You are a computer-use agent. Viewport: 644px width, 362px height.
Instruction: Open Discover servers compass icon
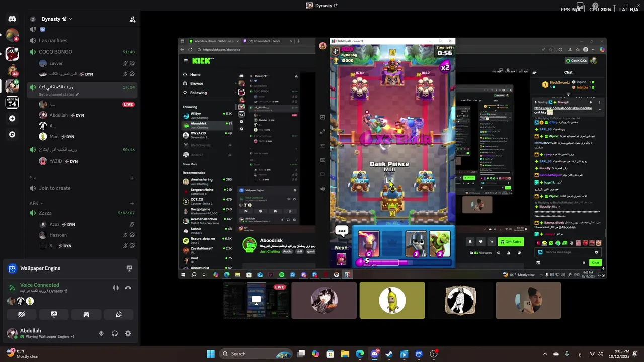tap(12, 135)
